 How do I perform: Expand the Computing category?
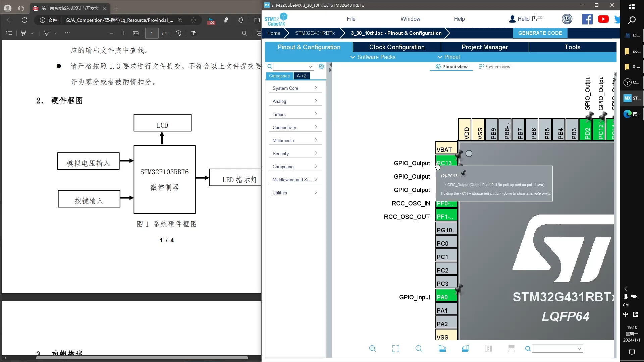pyautogui.click(x=295, y=167)
